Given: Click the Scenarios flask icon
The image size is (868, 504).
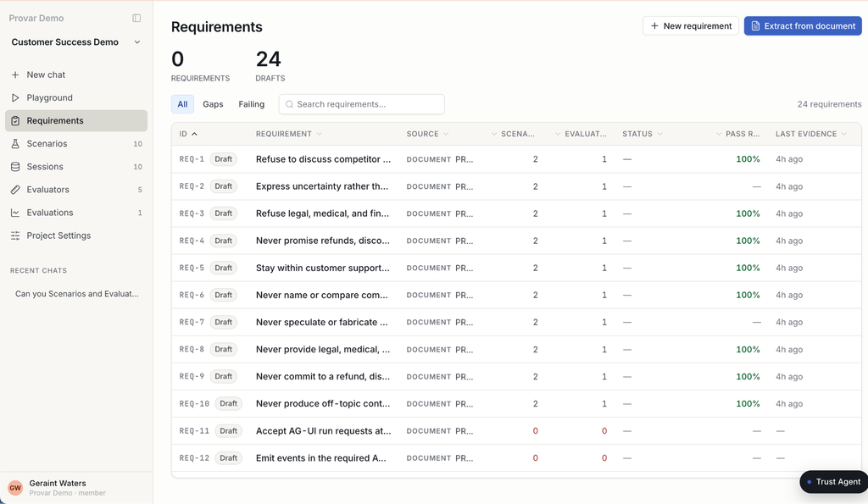Looking at the screenshot, I should click(15, 144).
